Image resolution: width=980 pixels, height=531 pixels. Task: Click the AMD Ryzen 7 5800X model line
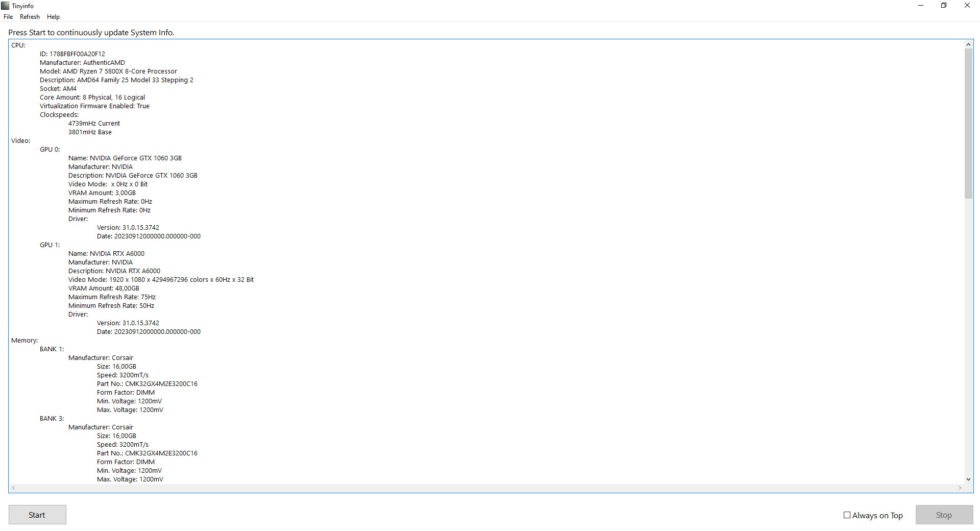click(x=108, y=71)
